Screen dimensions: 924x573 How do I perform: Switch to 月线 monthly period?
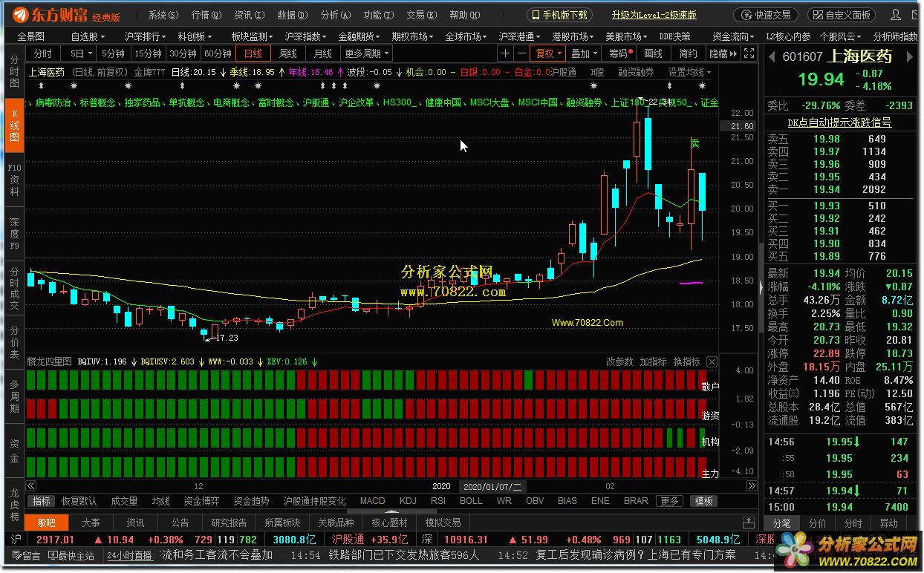(x=322, y=53)
